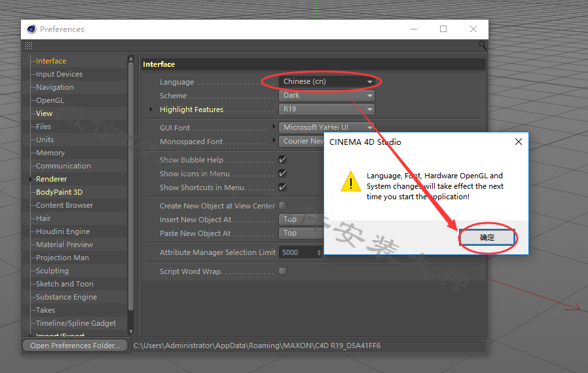This screenshot has width=588, height=373.
Task: Click category list scrollbar down arrow
Action: tap(131, 332)
